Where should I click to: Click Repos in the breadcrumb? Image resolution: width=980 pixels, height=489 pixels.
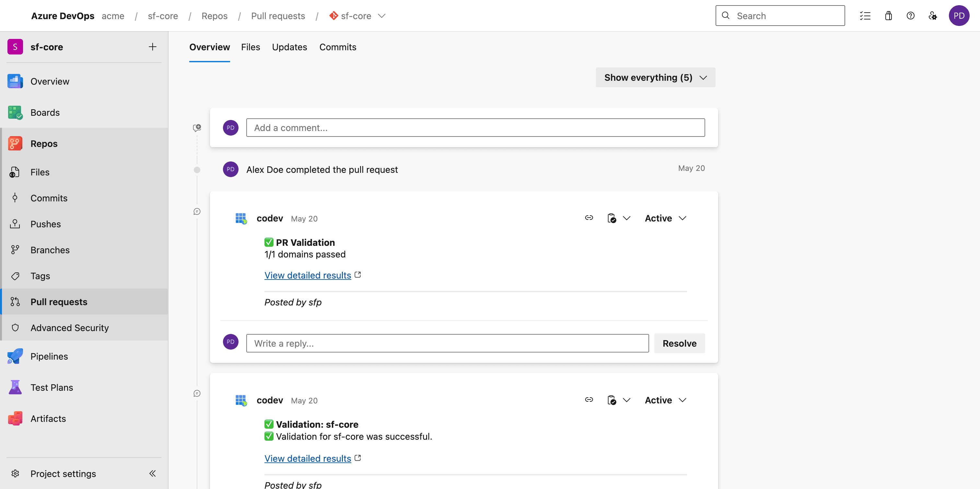point(215,16)
